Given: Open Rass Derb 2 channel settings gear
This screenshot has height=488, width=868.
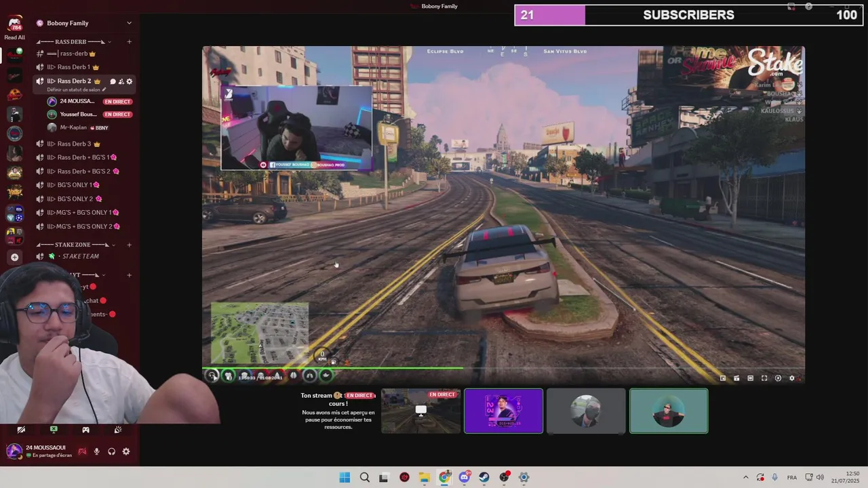Looking at the screenshot, I should pos(129,81).
